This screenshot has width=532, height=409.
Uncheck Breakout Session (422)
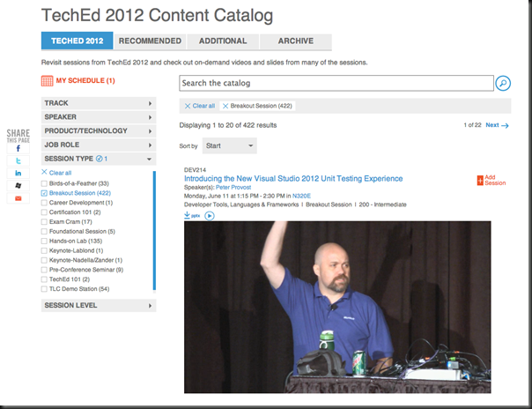(x=44, y=193)
